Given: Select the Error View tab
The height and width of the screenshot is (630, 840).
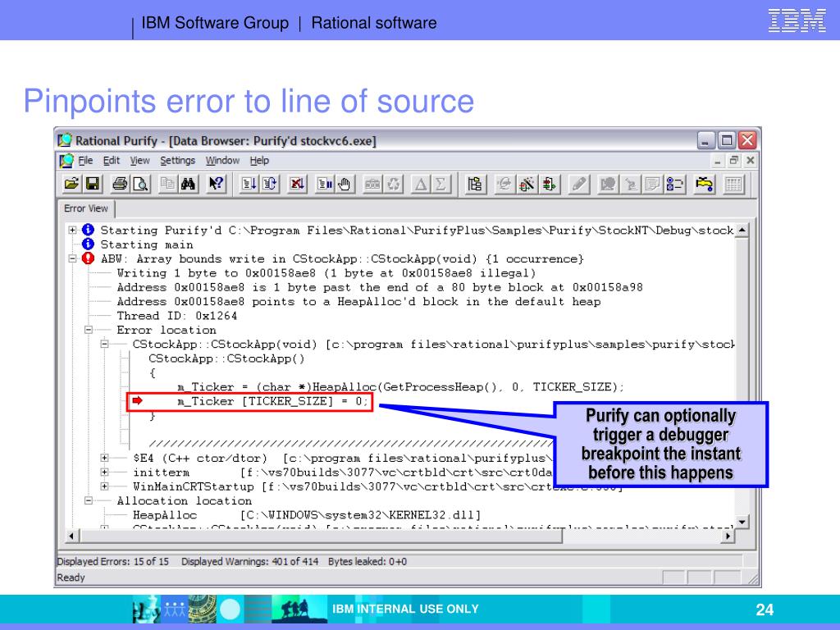Looking at the screenshot, I should 86,208.
